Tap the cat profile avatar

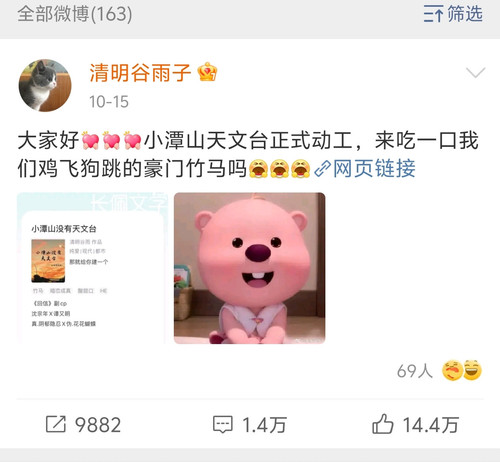[45, 85]
